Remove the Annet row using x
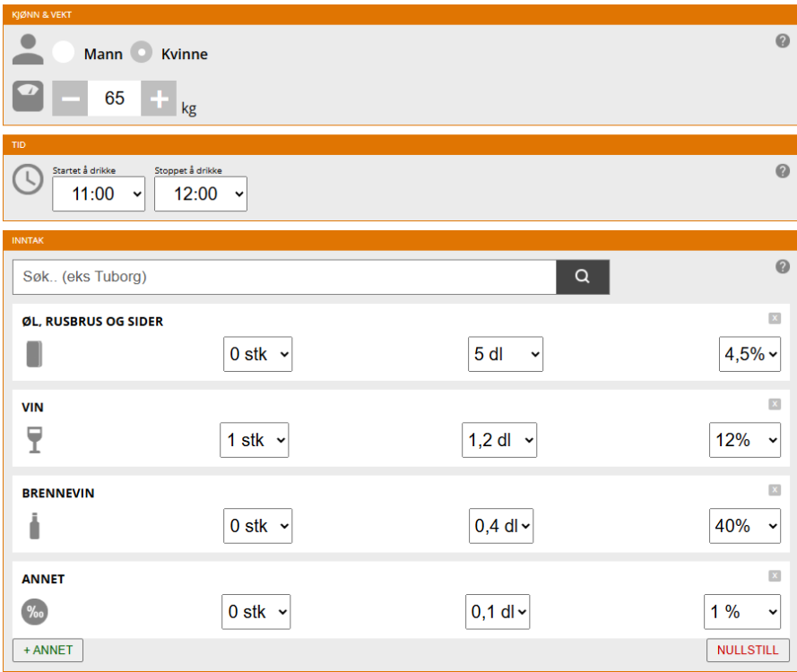797x672 pixels. pos(775,576)
